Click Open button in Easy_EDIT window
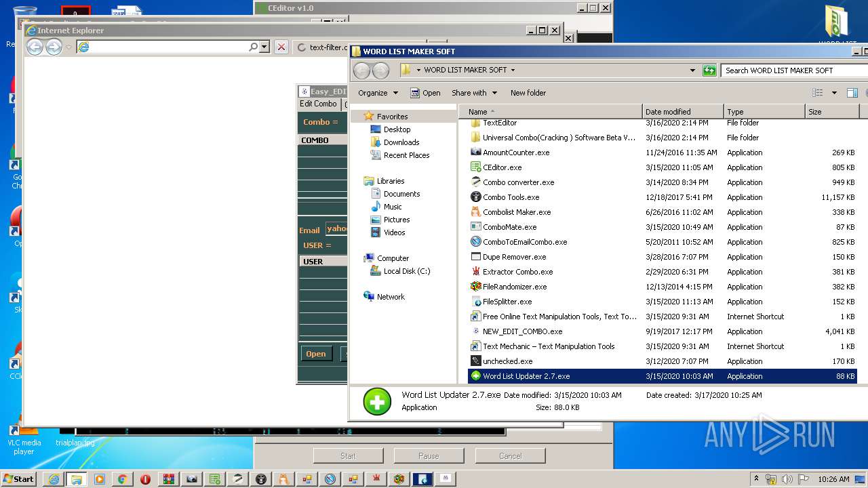Image resolution: width=868 pixels, height=488 pixels. [316, 354]
